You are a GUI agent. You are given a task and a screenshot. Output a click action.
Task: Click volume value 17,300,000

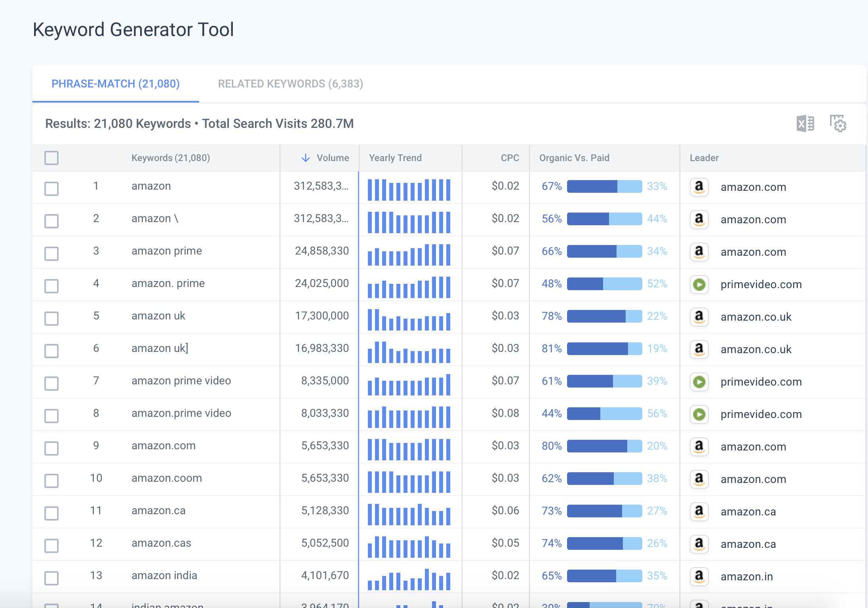point(322,316)
